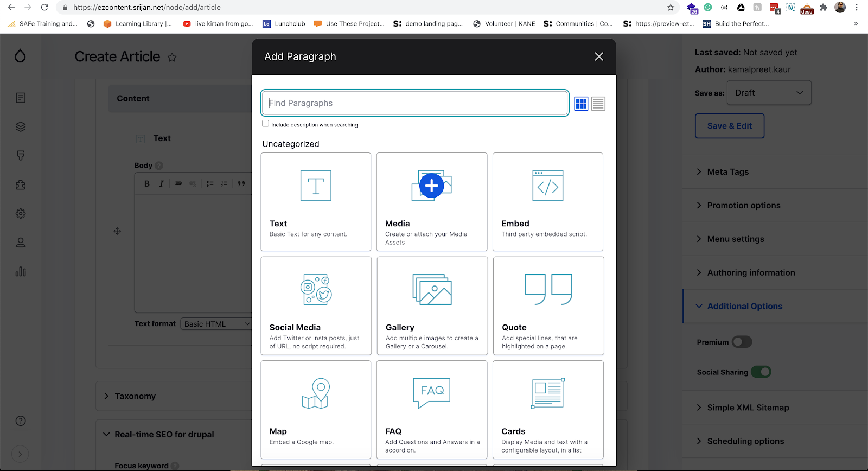This screenshot has height=471, width=868.
Task: Open the Lunchclub bookmark
Action: click(x=284, y=24)
